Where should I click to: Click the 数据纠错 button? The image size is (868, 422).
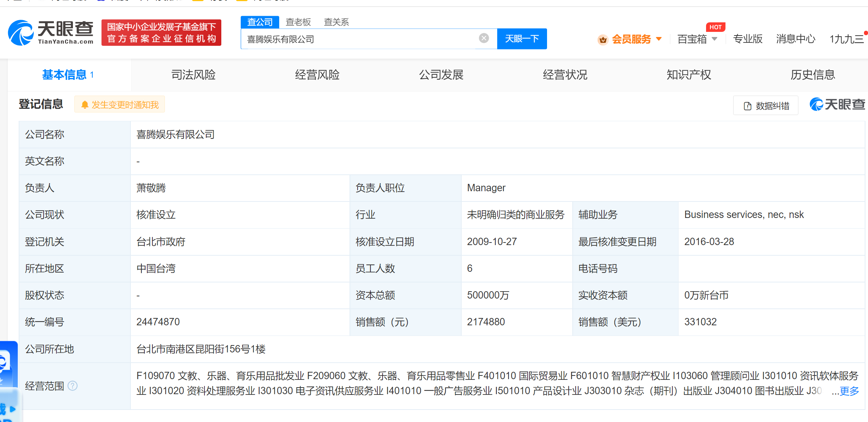[x=766, y=106]
